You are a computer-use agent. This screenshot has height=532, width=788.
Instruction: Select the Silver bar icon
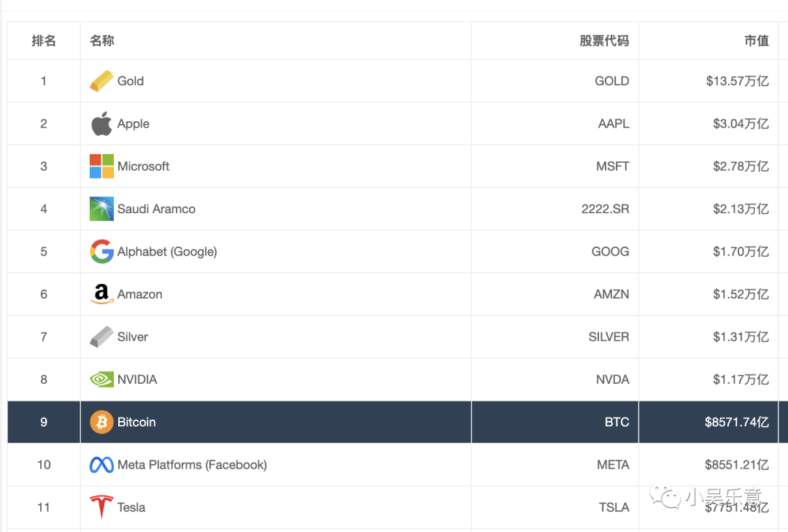click(101, 337)
